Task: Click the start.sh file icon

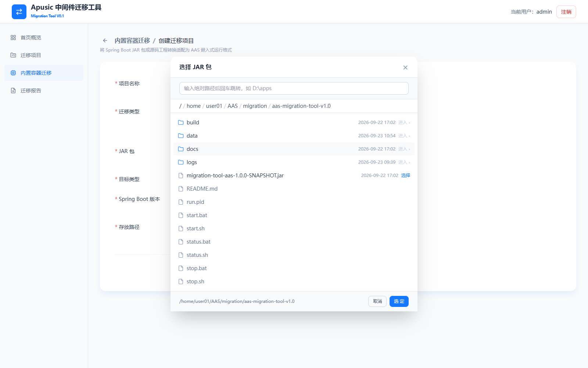Action: (x=181, y=229)
